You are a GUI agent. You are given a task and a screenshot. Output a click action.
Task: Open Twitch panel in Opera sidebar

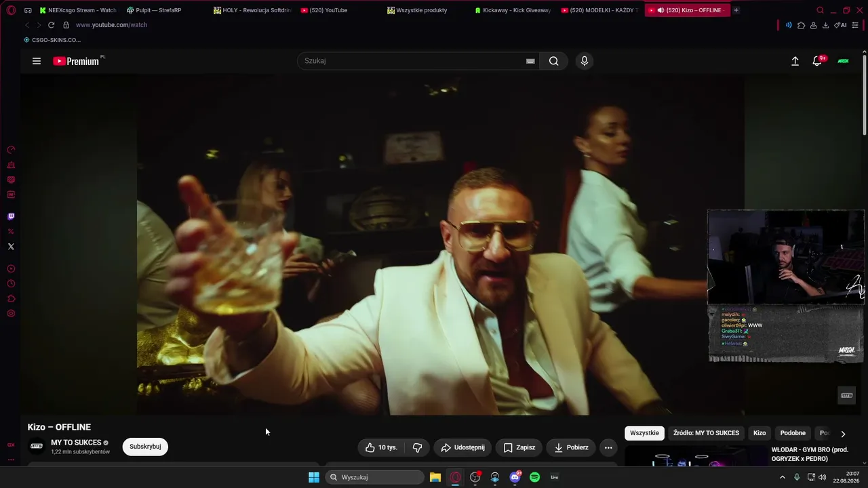pos(11,217)
